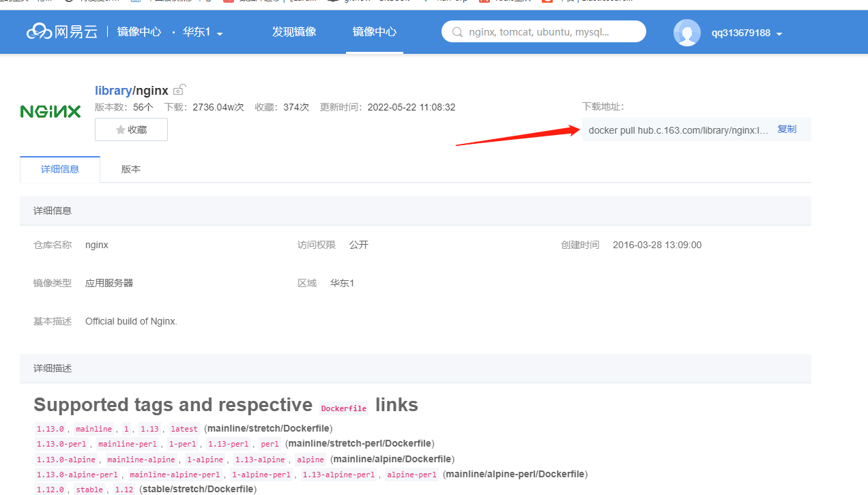The width and height of the screenshot is (868, 495).
Task: Switch to the 详细信息 tab
Action: [60, 169]
